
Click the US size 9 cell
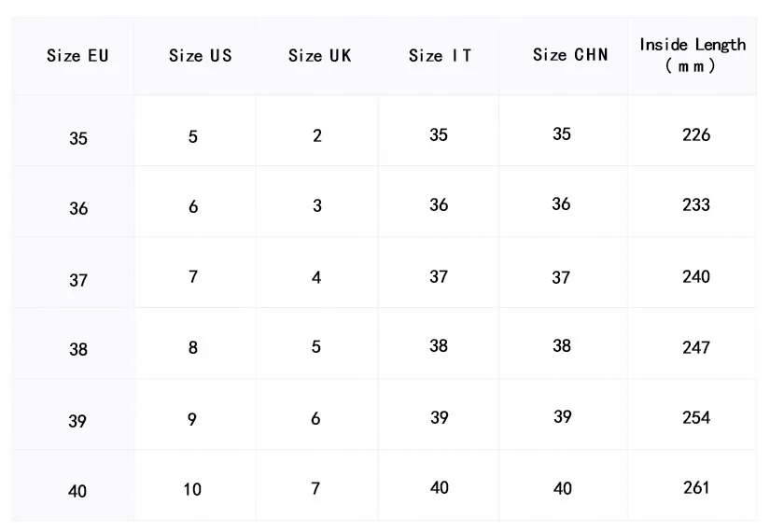[192, 420]
